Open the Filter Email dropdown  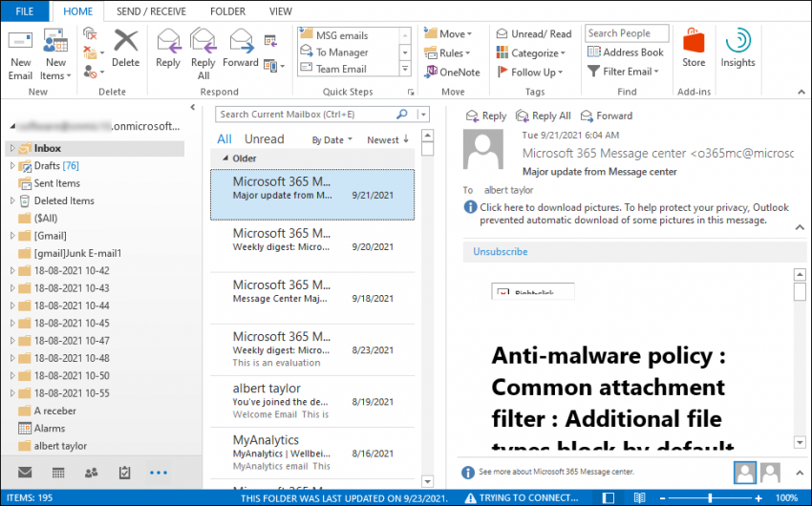624,72
